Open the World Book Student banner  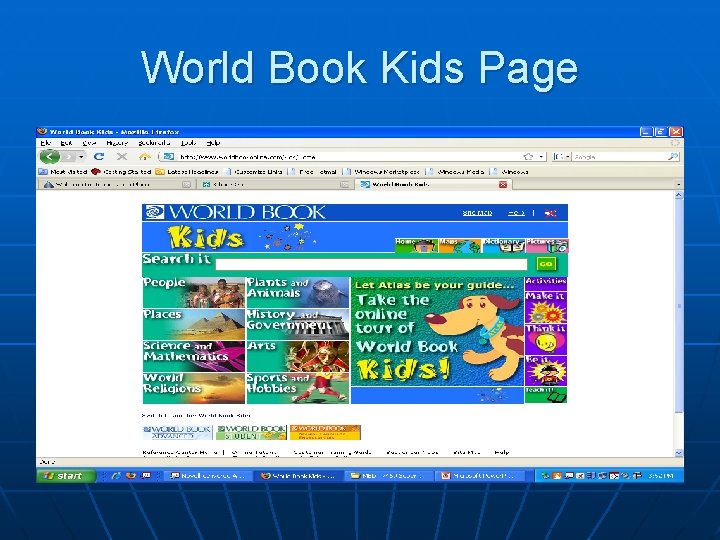click(x=251, y=432)
